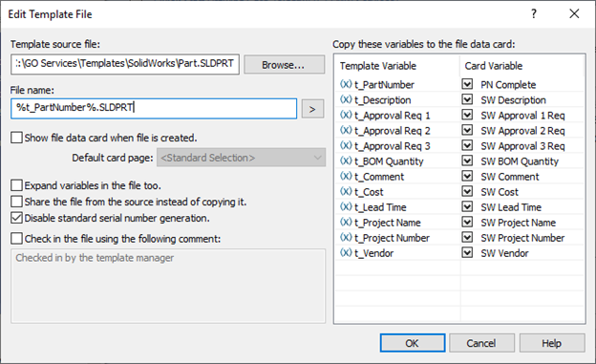
Task: Click the File name input field
Action: pos(154,108)
